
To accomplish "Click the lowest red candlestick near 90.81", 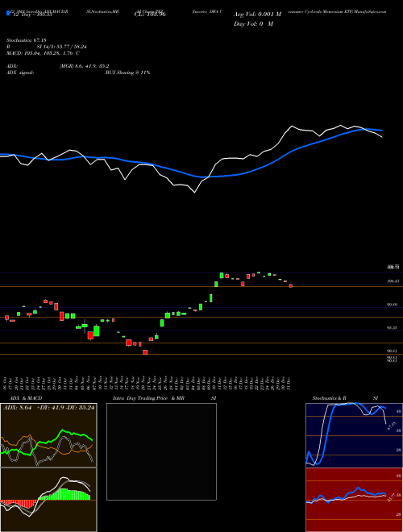I will click(x=145, y=352).
